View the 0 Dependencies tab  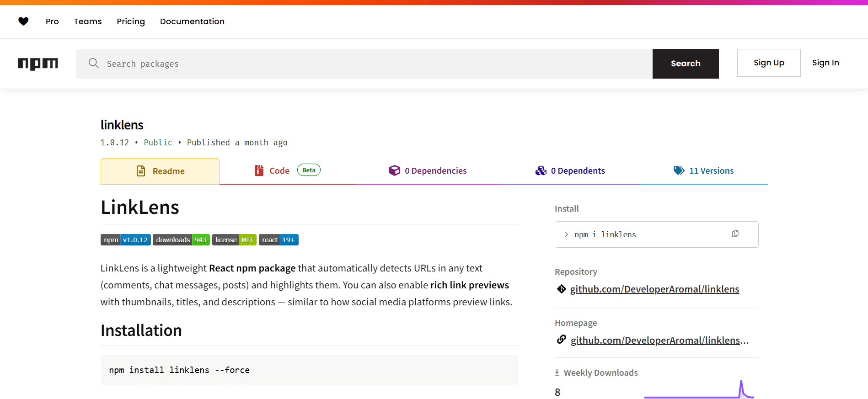(428, 170)
